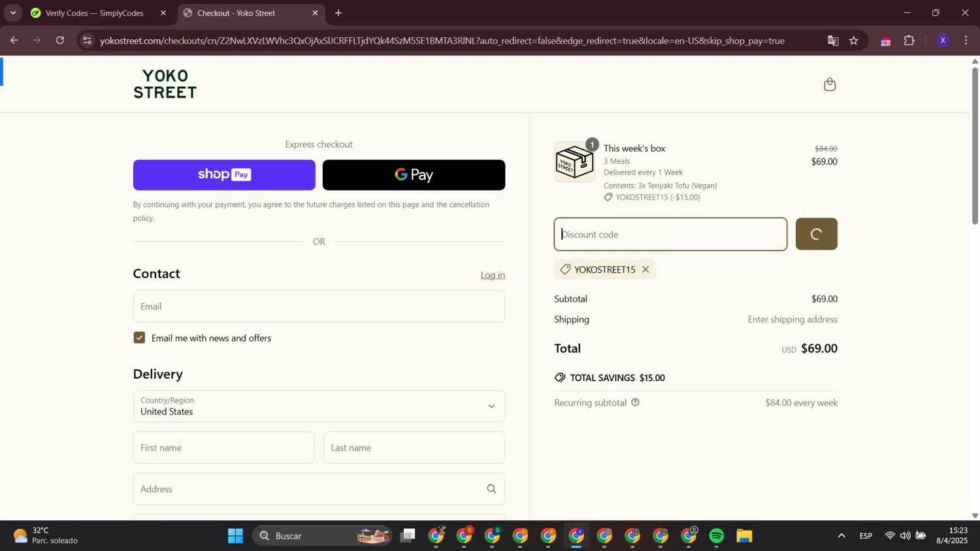
Task: Open the Windows Start menu
Action: 235,536
